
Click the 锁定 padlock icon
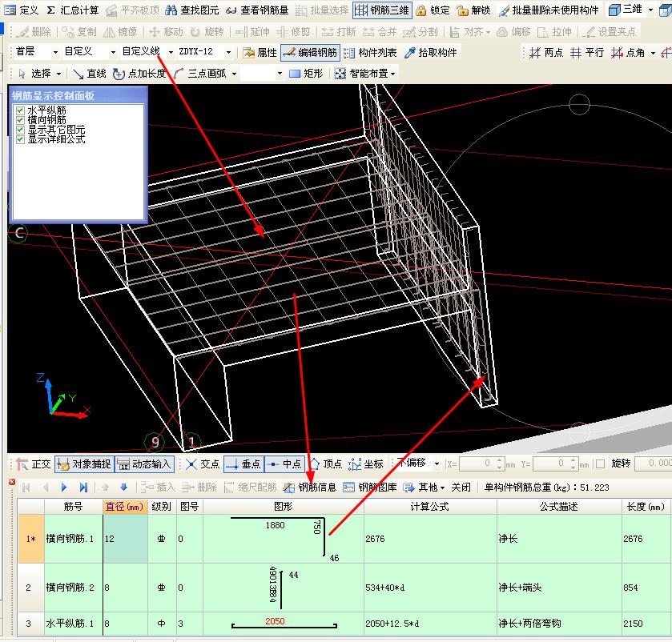click(421, 10)
